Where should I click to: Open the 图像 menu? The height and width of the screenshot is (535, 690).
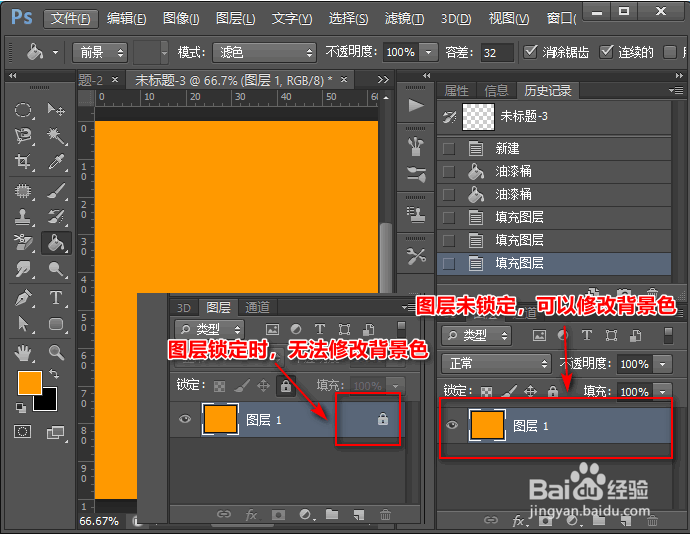181,19
